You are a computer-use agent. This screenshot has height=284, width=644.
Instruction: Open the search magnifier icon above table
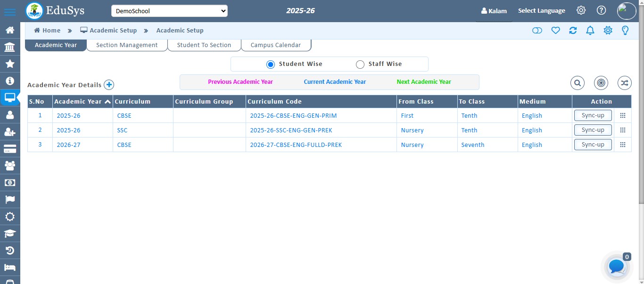578,83
